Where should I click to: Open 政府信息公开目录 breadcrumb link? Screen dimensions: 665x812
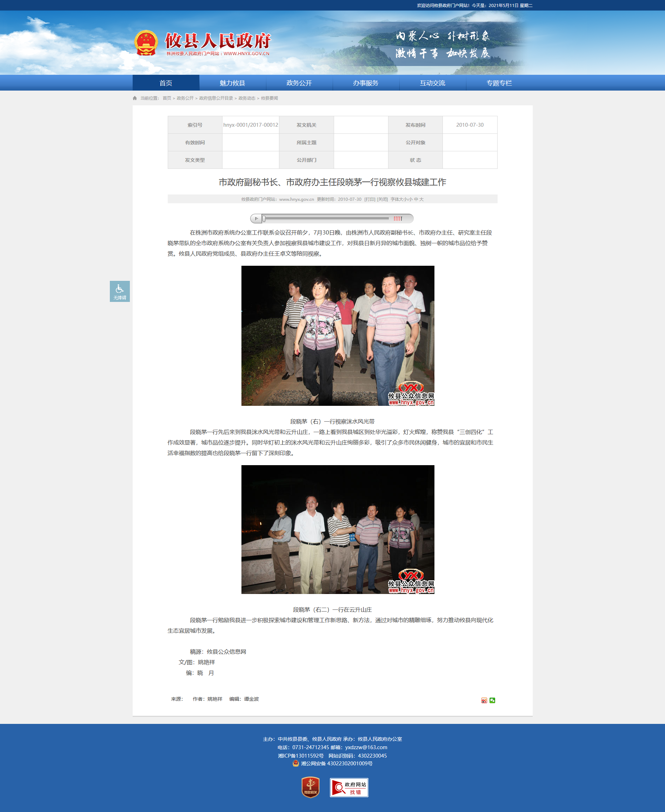pos(216,98)
